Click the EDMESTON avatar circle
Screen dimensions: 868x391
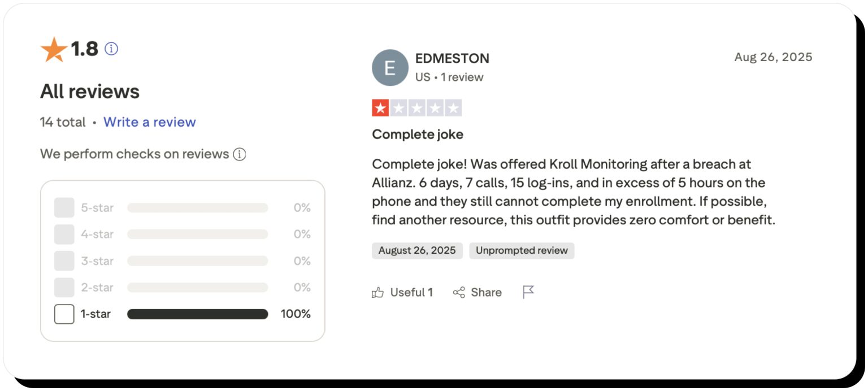pyautogui.click(x=390, y=68)
